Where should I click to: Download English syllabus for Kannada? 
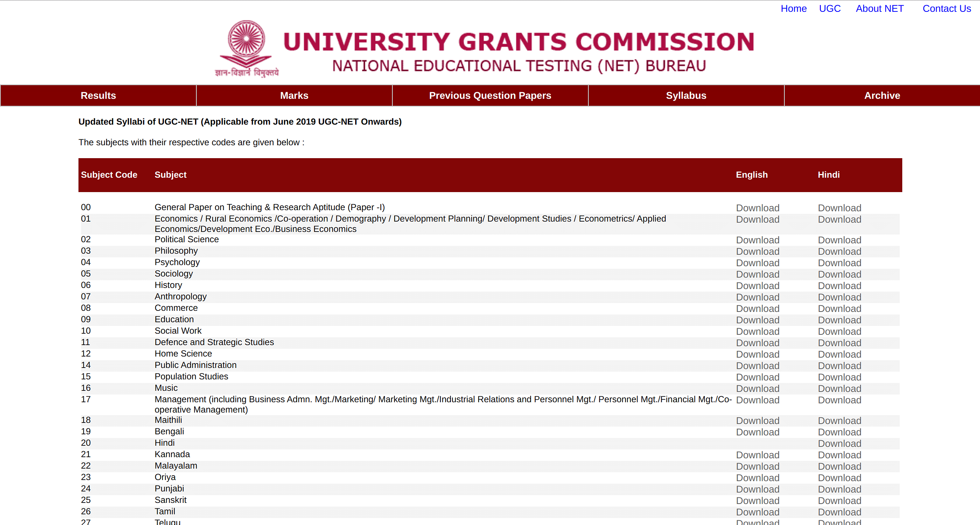click(757, 455)
